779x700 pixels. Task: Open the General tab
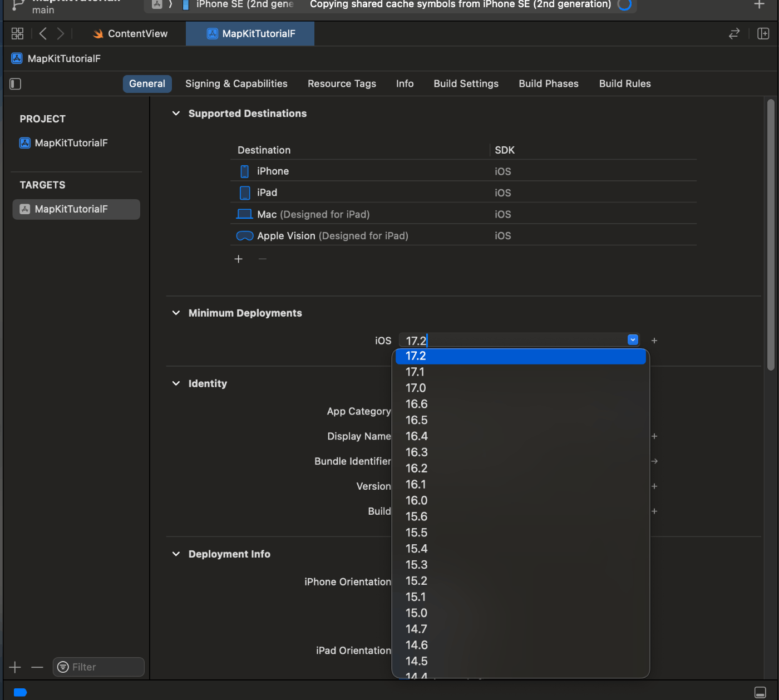pos(147,83)
